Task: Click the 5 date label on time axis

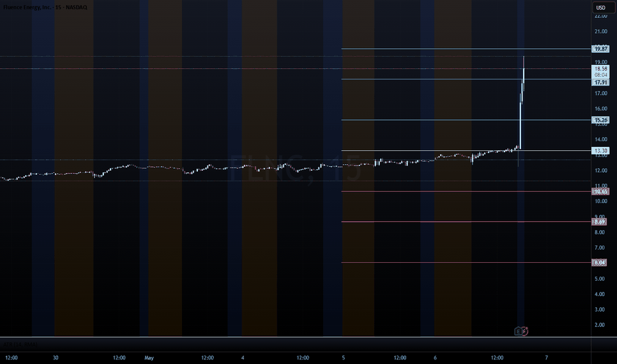Action: coord(343,357)
